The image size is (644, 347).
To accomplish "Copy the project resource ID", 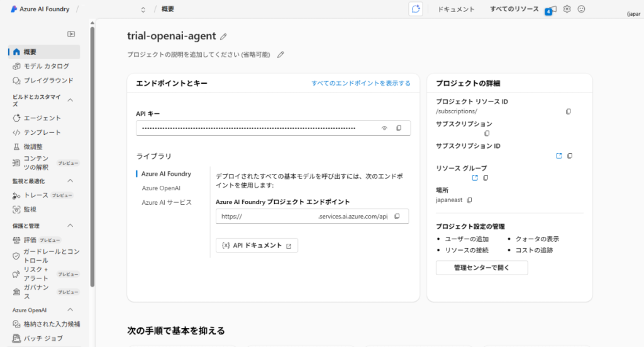I will click(569, 111).
